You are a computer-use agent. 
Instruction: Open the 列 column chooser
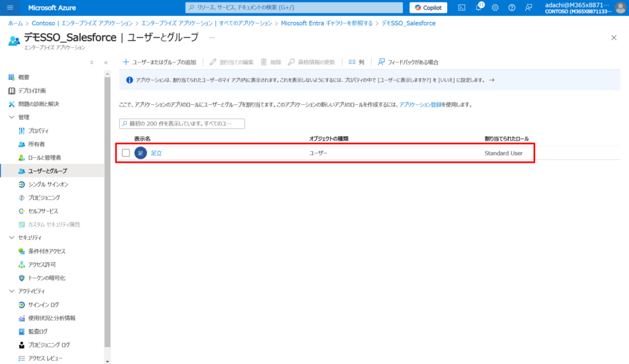point(356,62)
